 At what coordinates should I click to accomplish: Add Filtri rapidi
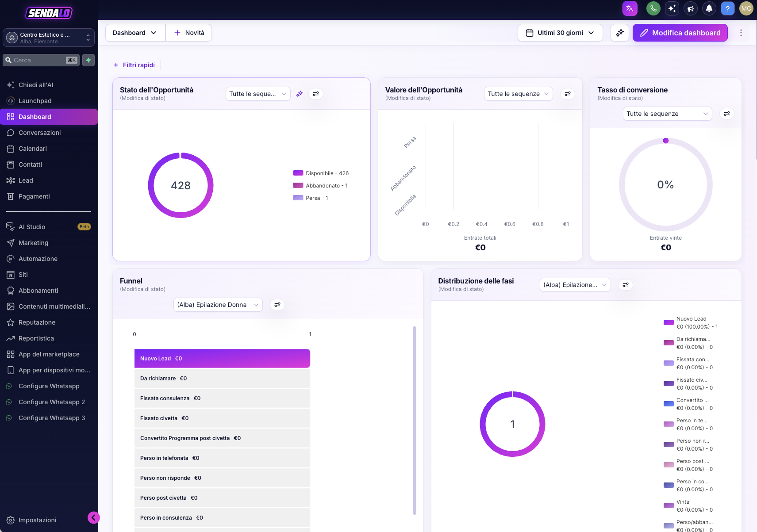(134, 65)
